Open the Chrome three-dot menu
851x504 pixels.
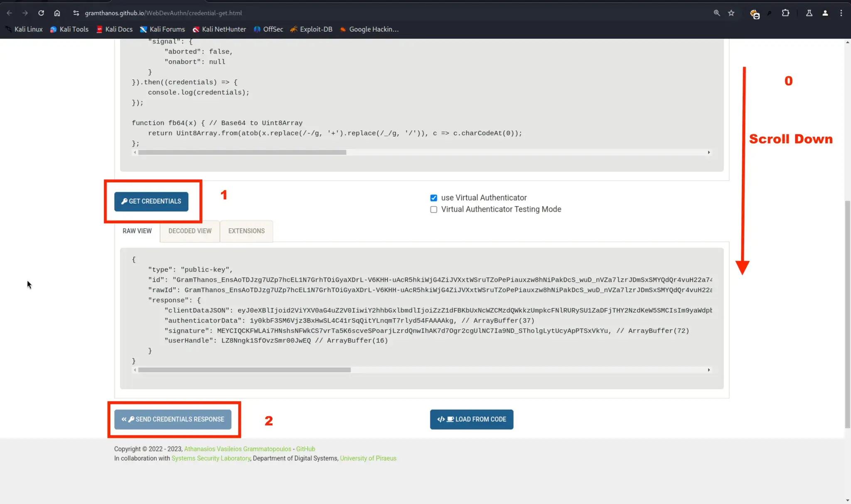tap(841, 13)
